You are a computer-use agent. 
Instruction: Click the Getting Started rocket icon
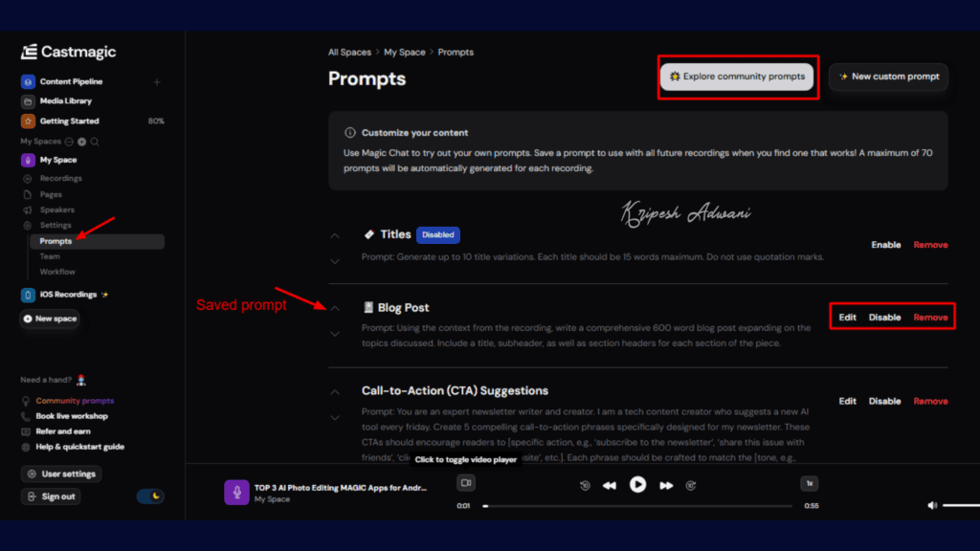click(29, 121)
